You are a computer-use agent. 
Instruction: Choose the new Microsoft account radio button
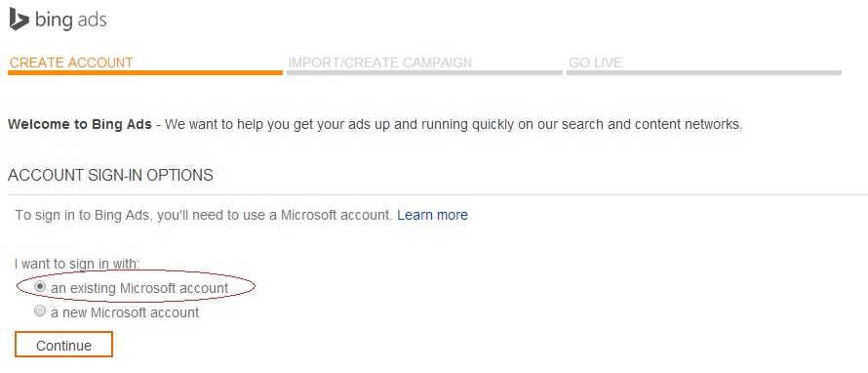tap(40, 311)
